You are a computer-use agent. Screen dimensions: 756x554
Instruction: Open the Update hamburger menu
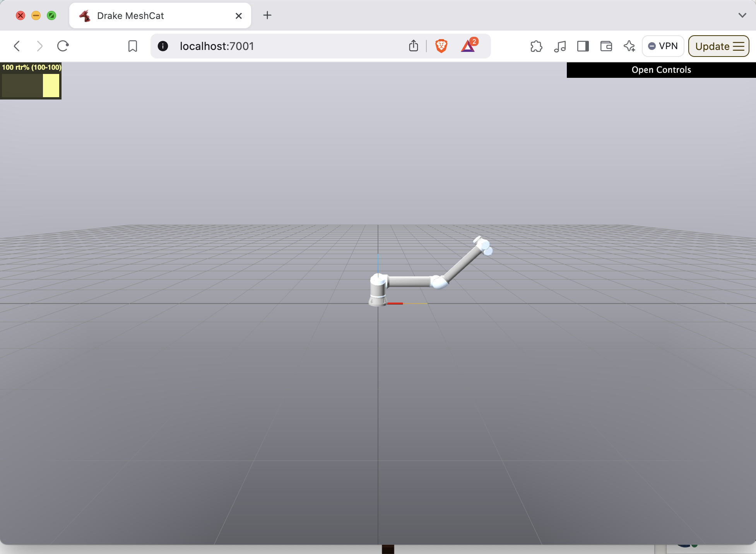(718, 46)
